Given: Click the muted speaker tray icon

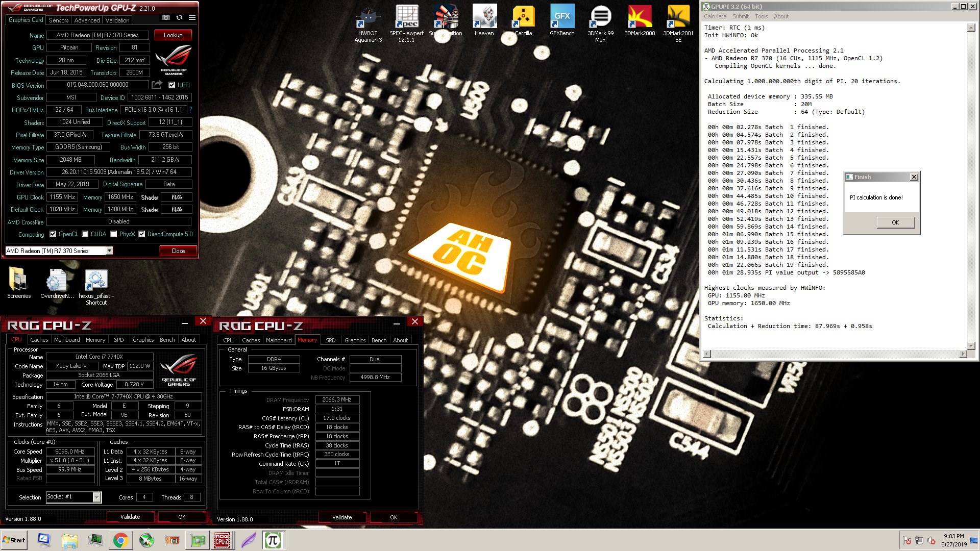Looking at the screenshot, I should point(931,541).
